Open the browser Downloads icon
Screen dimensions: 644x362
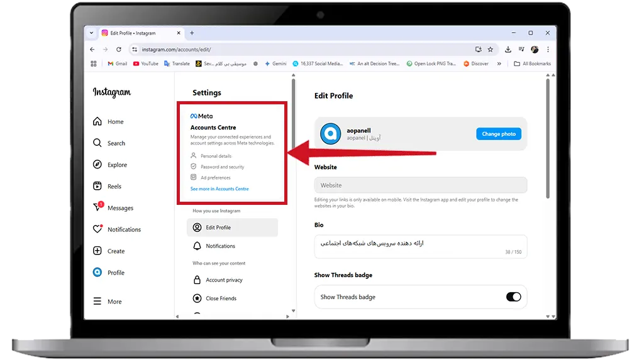tap(508, 49)
